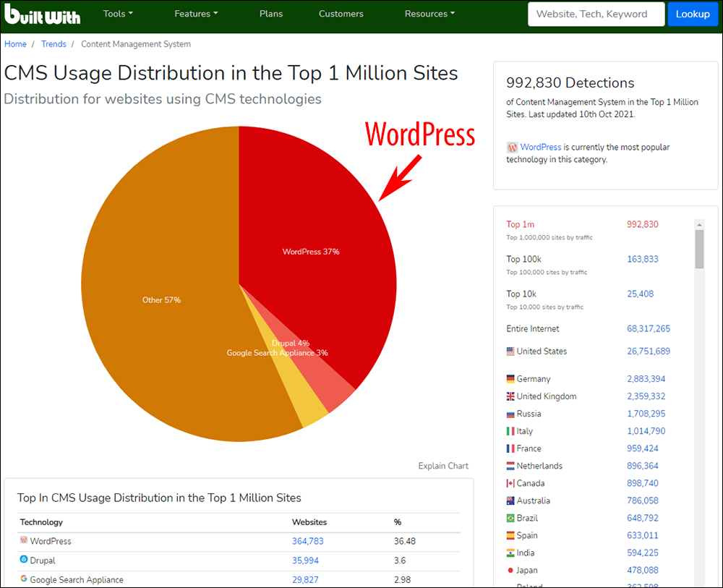Click the Brazil flag icon
The image size is (723, 588).
click(510, 519)
